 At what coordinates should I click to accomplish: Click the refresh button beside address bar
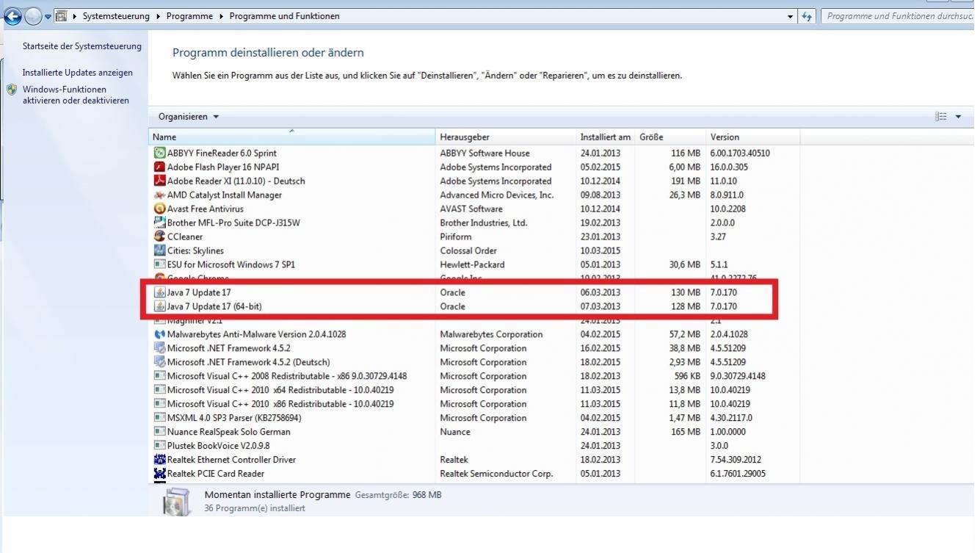pyautogui.click(x=808, y=15)
